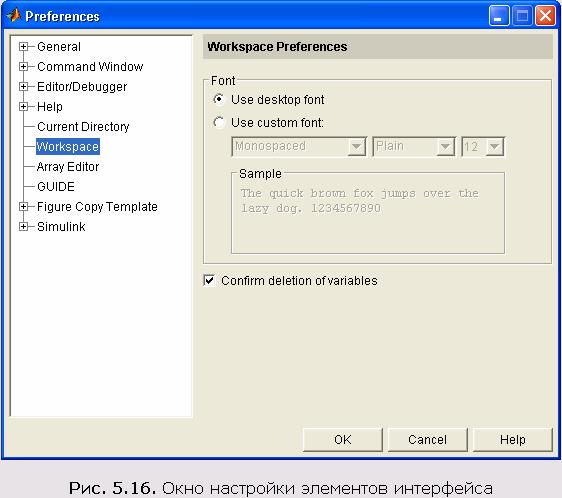Minimize the Preferences window
The width and height of the screenshot is (562, 498).
[x=499, y=16]
